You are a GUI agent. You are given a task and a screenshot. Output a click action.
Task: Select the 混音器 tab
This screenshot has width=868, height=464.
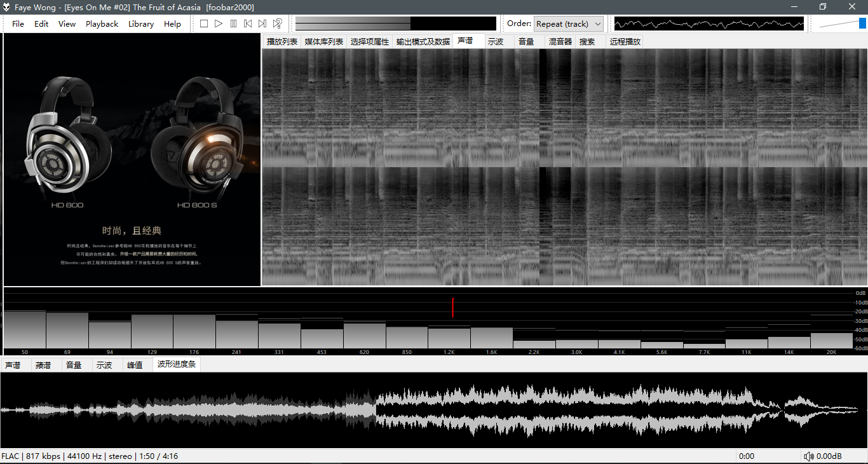(560, 41)
